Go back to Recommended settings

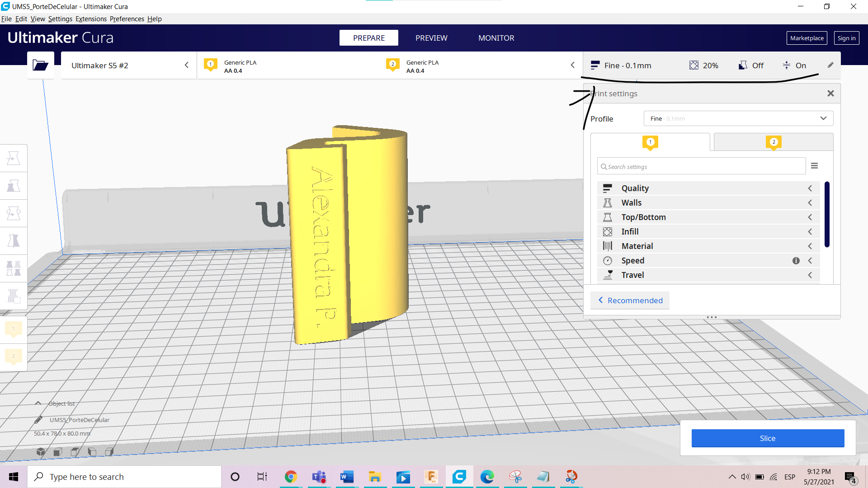[x=630, y=300]
